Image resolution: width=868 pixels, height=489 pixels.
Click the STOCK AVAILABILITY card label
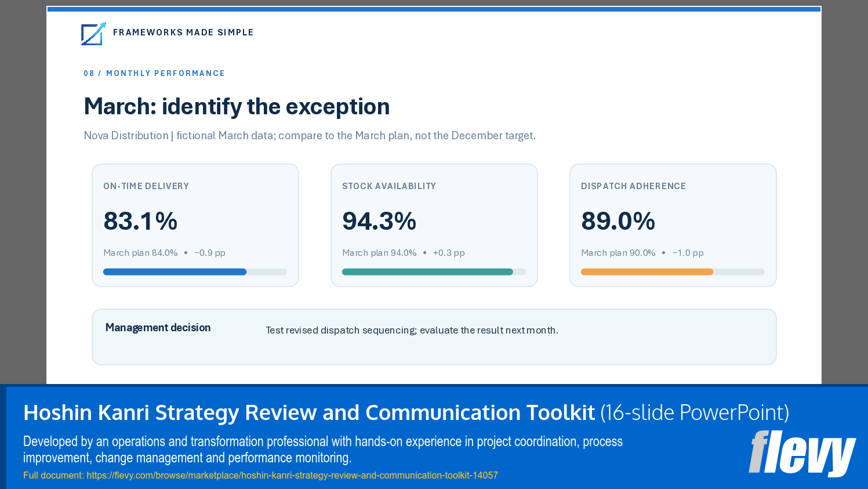point(389,186)
